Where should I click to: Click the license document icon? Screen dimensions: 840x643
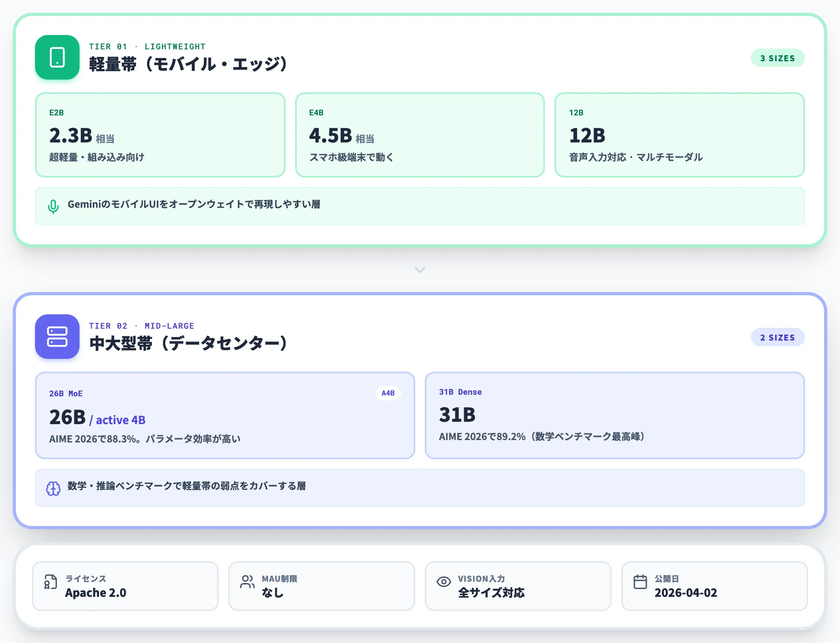51,582
